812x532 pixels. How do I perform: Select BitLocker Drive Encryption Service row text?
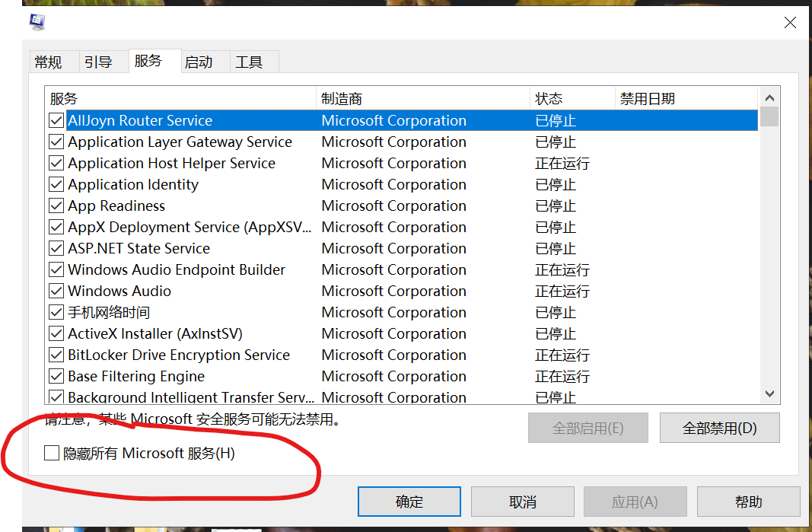point(179,355)
